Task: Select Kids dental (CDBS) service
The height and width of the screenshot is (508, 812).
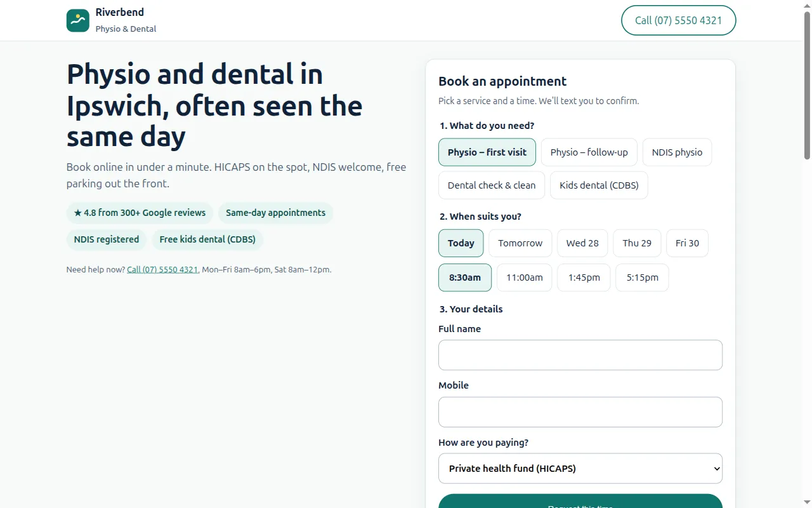Action: pyautogui.click(x=599, y=185)
